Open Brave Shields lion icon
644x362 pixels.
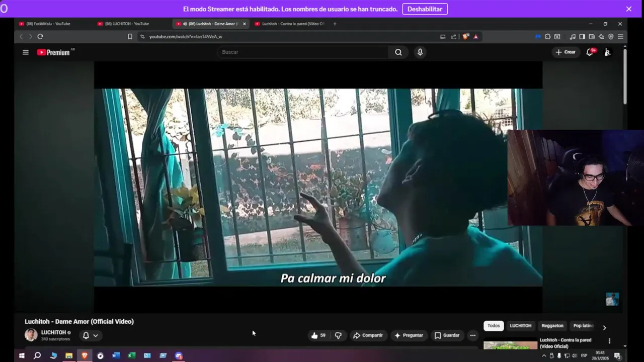[466, 37]
